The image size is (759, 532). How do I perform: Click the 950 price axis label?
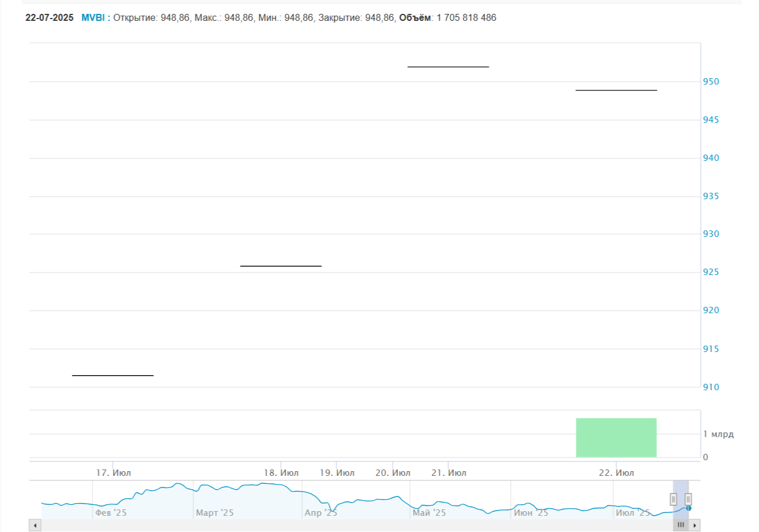(711, 82)
